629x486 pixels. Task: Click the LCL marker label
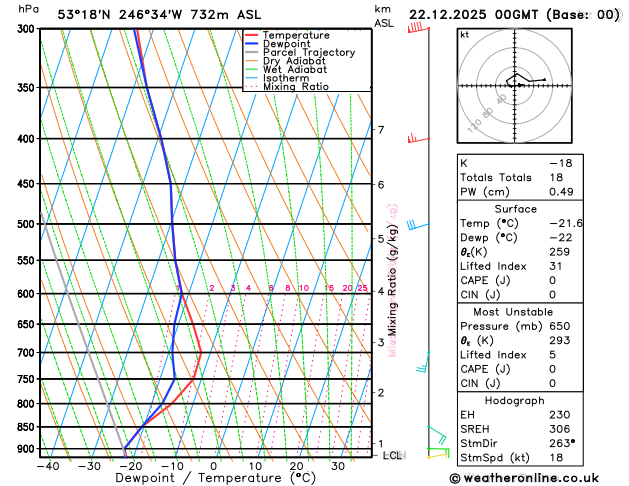(x=394, y=456)
